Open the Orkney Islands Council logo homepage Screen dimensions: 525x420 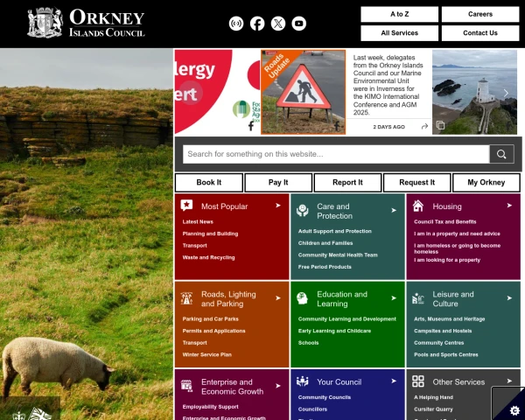click(x=86, y=23)
